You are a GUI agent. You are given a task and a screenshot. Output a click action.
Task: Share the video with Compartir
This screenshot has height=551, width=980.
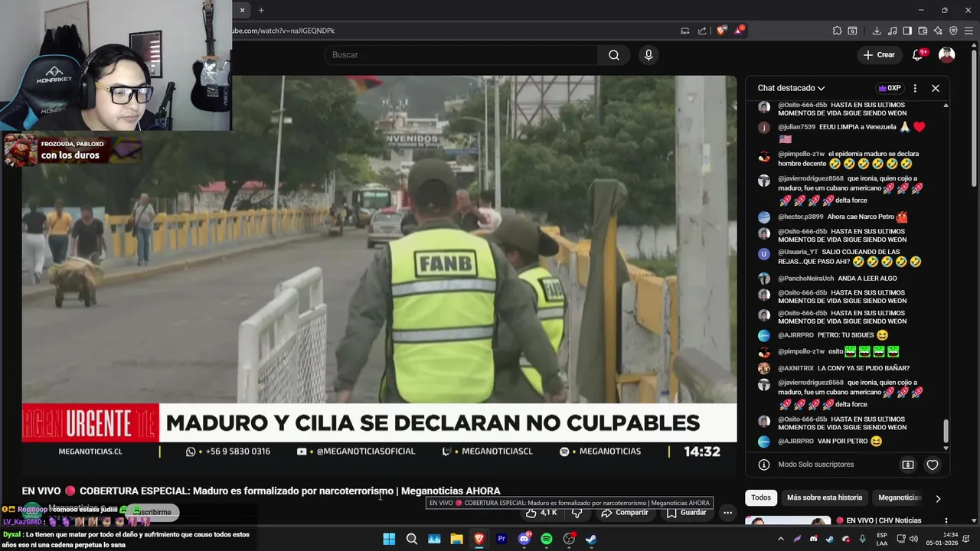click(x=625, y=513)
